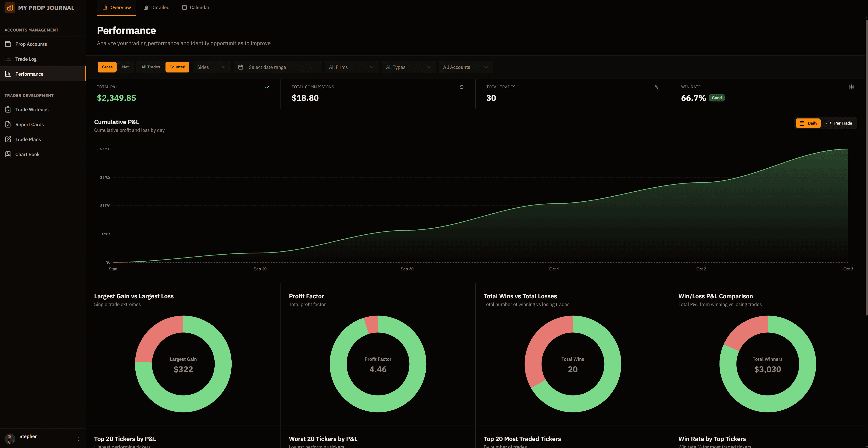This screenshot has height=448, width=868.
Task: Open the Trade Plans pencil icon
Action: pyautogui.click(x=8, y=139)
